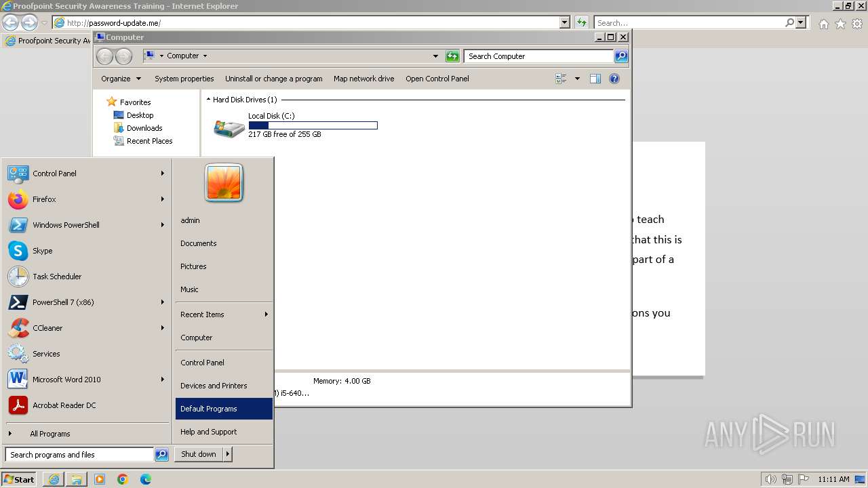Click refresh button in Computer address bar
The height and width of the screenshot is (488, 868).
[452, 56]
